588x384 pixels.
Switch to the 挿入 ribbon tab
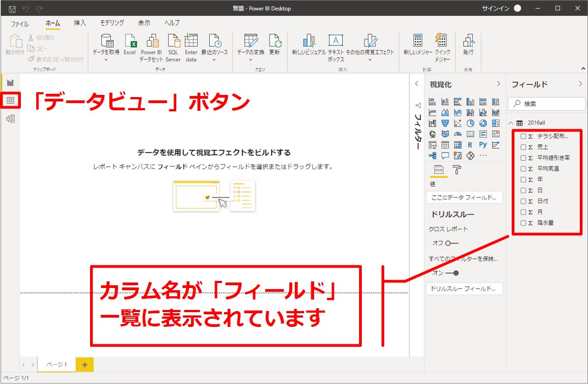point(80,23)
